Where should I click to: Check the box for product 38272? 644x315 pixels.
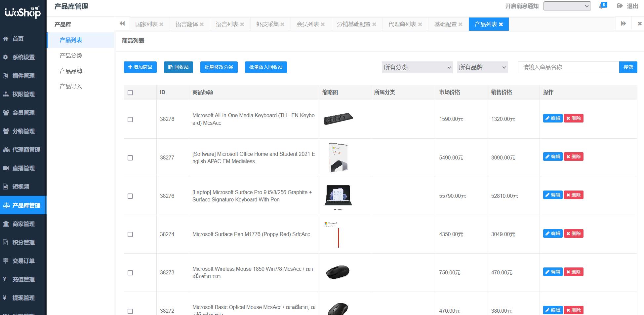click(130, 311)
